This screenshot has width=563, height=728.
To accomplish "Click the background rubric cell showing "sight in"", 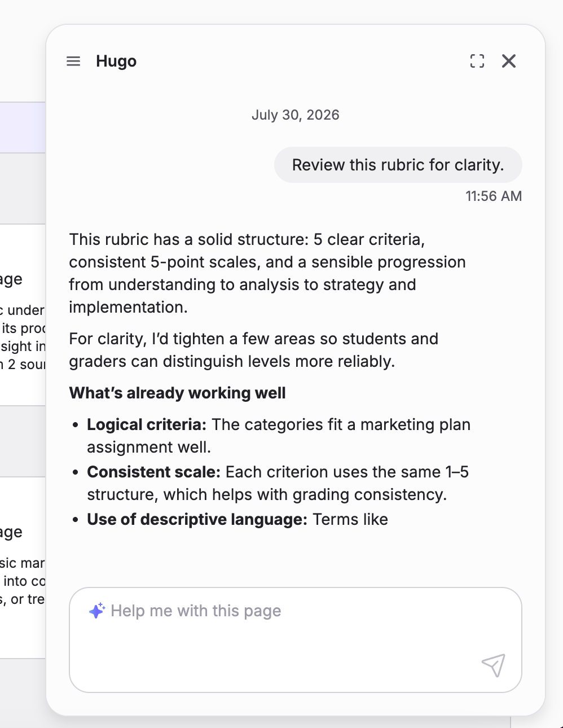I will click(x=23, y=346).
